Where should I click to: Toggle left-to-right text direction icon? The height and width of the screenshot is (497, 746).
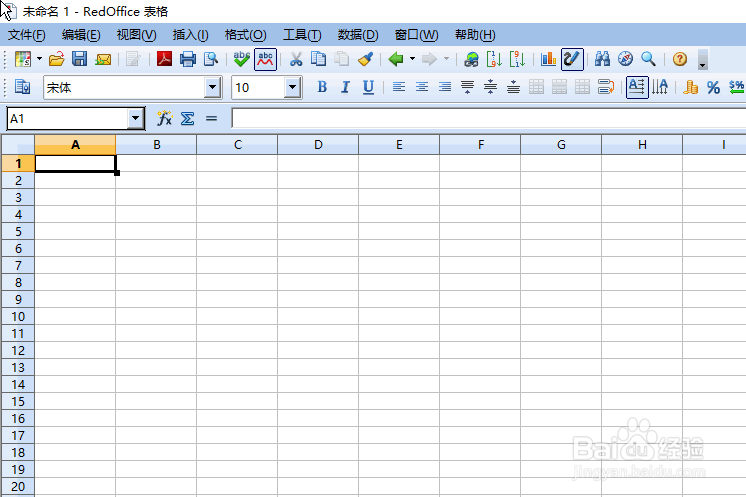pos(637,87)
